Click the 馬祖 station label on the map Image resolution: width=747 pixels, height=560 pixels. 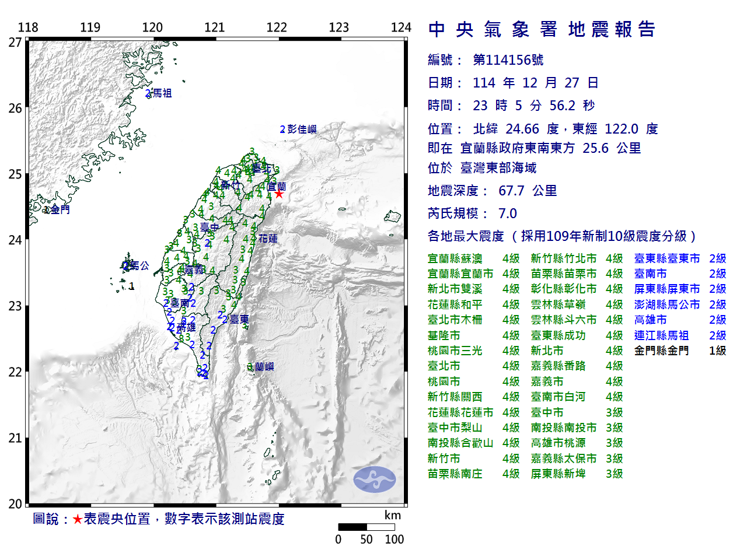(x=162, y=93)
